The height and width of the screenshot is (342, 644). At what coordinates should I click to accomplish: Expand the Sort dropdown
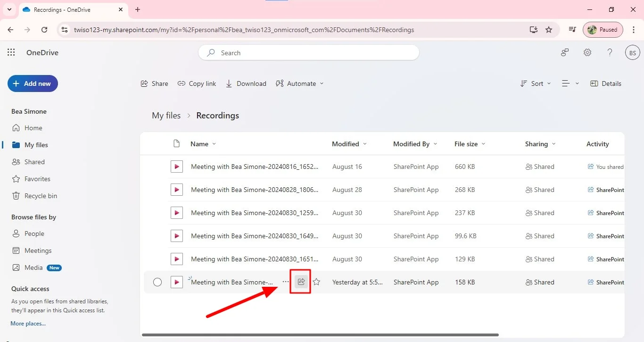(535, 83)
